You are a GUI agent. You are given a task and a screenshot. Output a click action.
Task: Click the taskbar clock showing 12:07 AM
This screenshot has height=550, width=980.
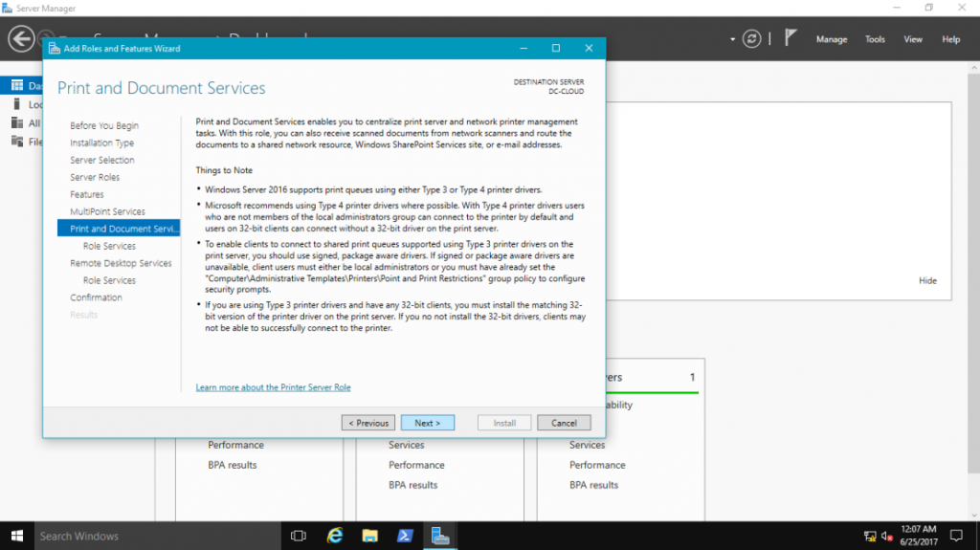919,536
